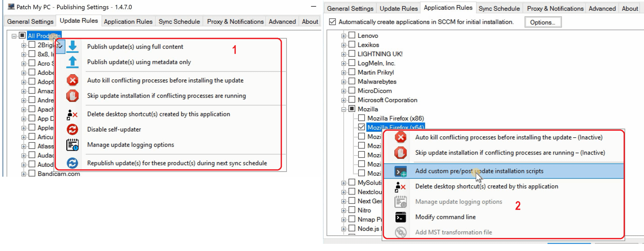Image resolution: width=644 pixels, height=251 pixels.
Task: Click the red X auto kill icon in Application Rules menu
Action: [401, 137]
